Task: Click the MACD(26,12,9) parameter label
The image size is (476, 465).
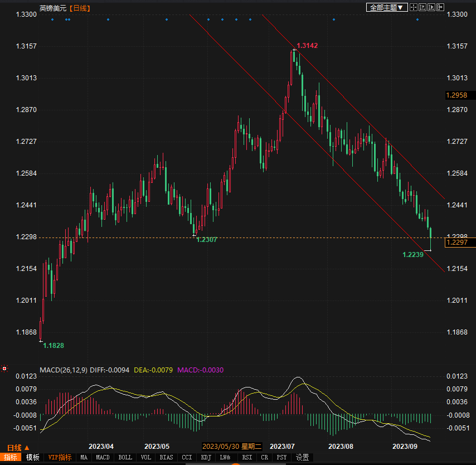Action: [x=64, y=370]
